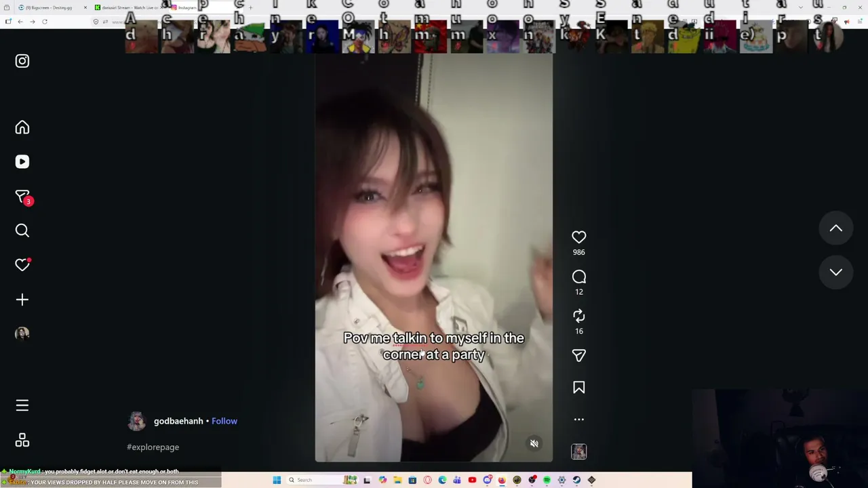868x488 pixels.
Task: Close the Bigscreen - Destiny.gg tab
Action: tap(85, 7)
